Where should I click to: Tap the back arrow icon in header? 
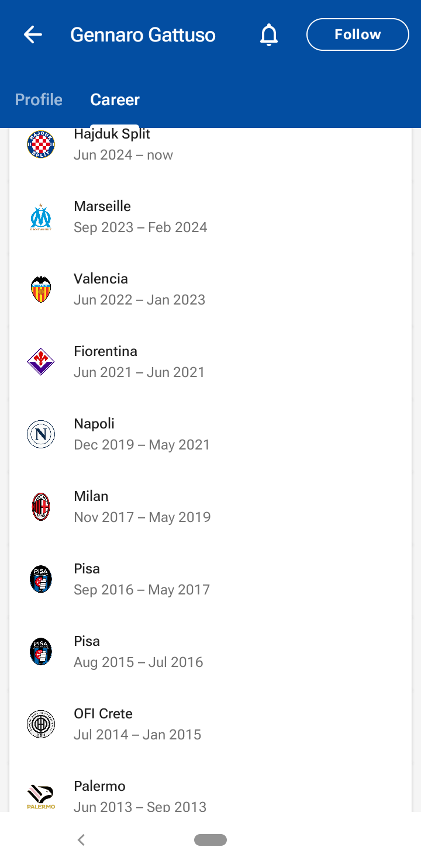33,35
